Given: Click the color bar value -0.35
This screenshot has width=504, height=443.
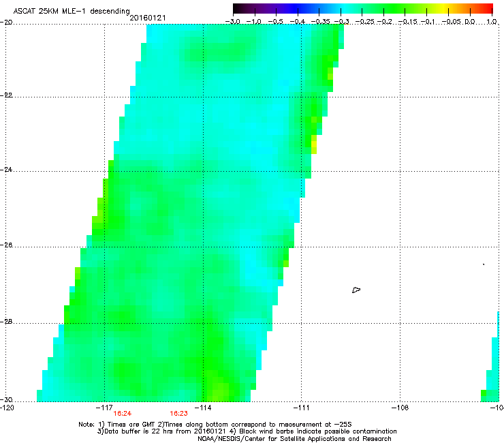Looking at the screenshot, I should 320,22.
